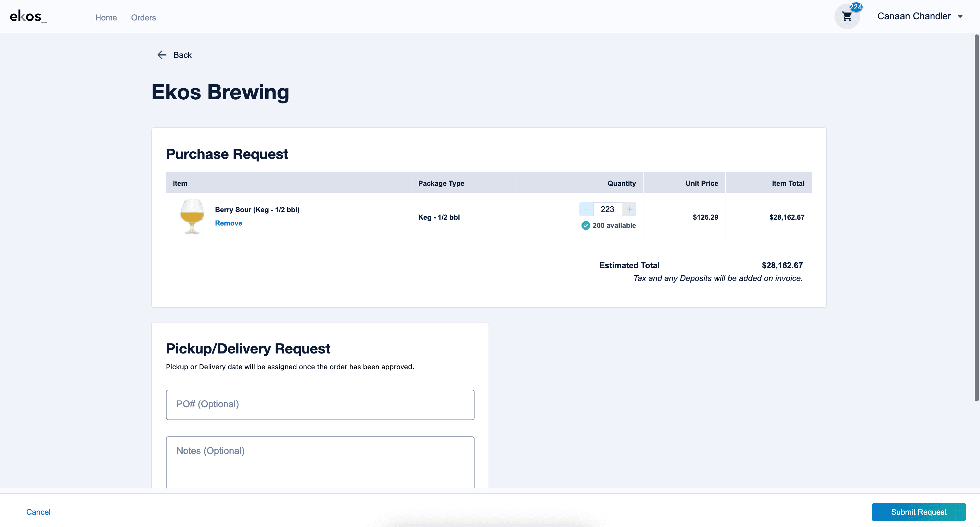Click the Berry Sour beer glass thumbnail

point(192,216)
